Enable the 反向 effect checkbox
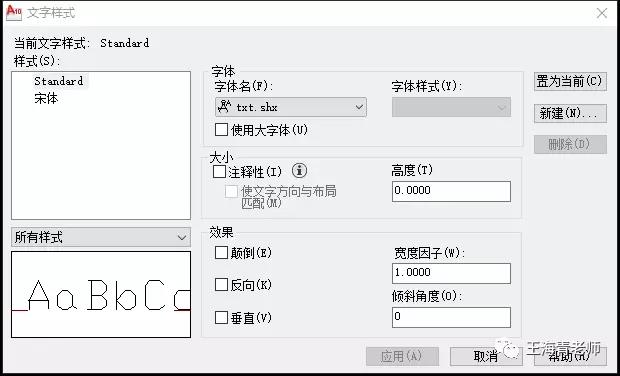 point(221,285)
